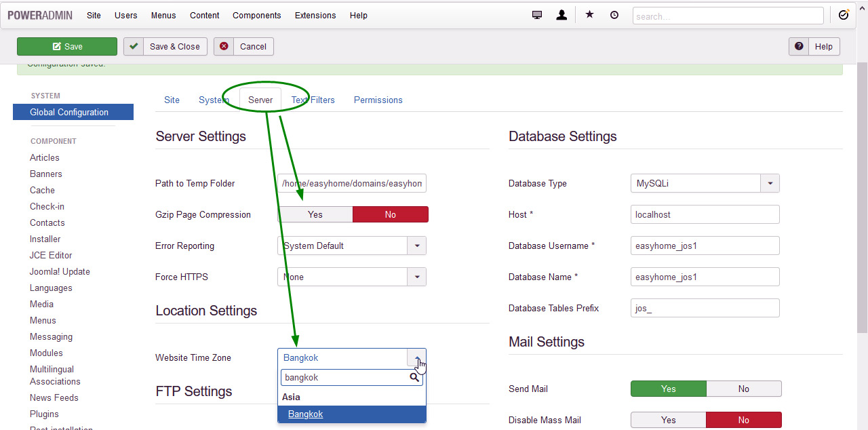
Task: Click the page vertical scrollbar
Action: [862, 203]
